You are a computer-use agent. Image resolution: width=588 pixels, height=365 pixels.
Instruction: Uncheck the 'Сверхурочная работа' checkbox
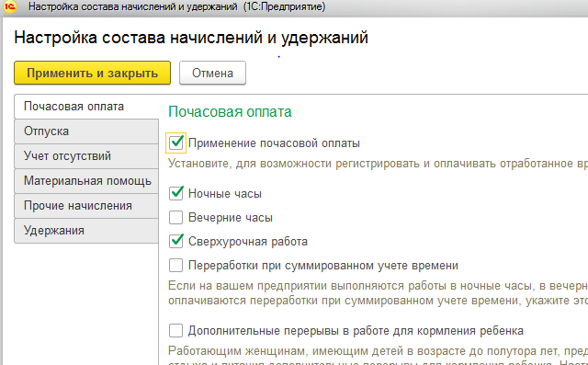[175, 241]
